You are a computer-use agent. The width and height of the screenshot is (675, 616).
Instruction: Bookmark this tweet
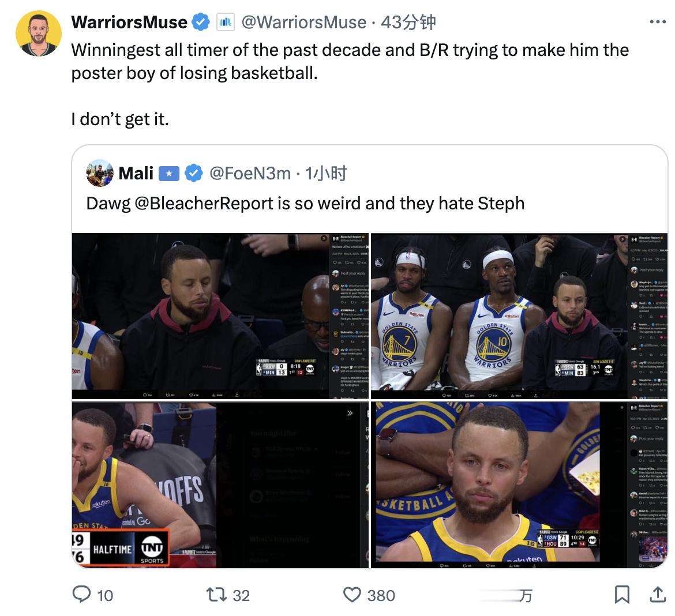622,595
